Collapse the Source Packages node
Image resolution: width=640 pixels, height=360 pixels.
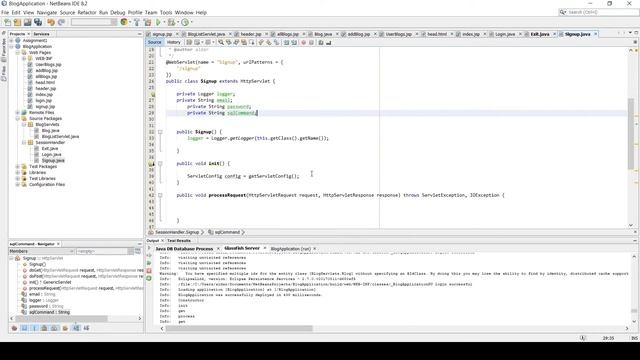(18, 118)
